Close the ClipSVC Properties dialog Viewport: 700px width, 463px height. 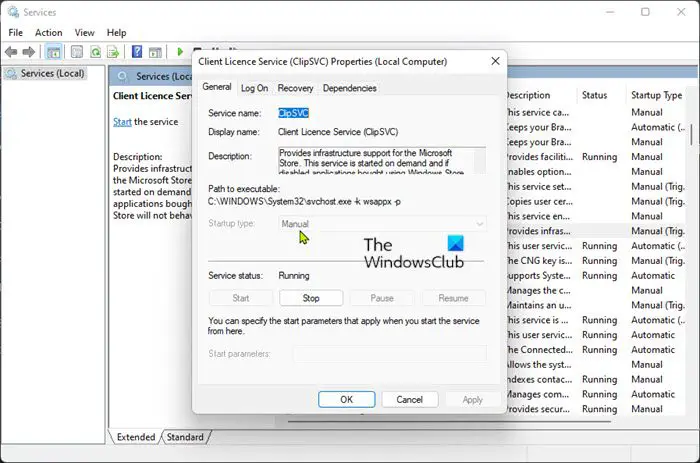(496, 61)
